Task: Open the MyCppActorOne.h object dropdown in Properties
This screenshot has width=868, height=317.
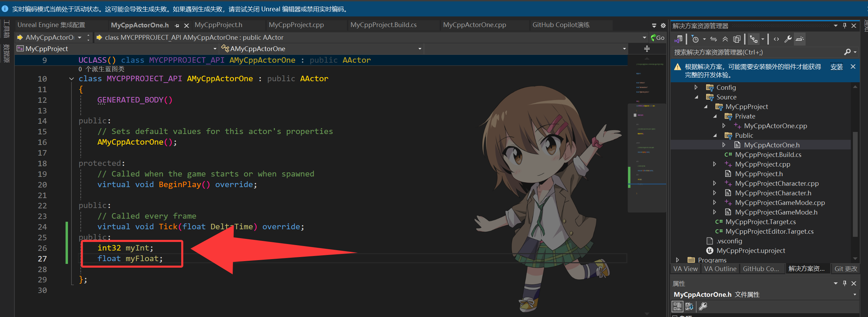Action: (855, 295)
